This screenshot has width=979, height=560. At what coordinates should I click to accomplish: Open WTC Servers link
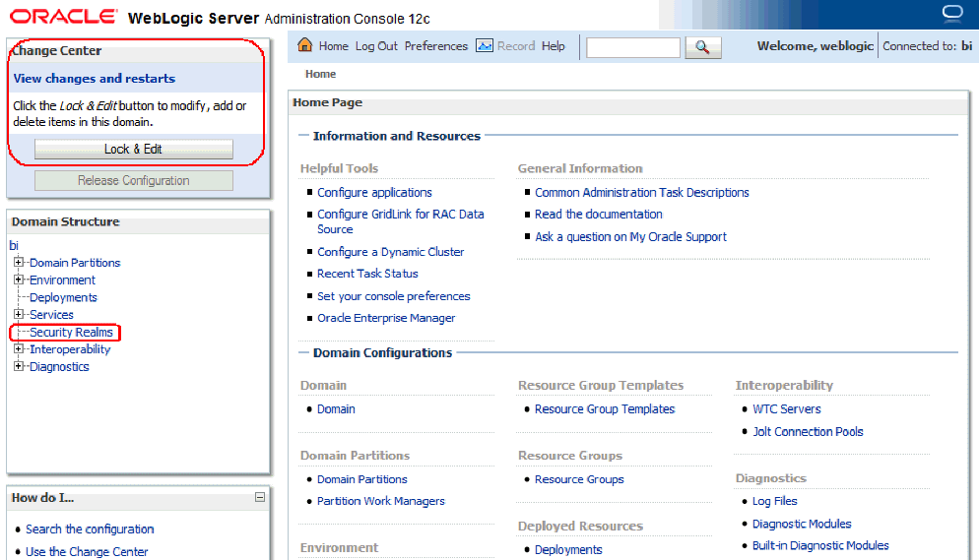(x=787, y=409)
